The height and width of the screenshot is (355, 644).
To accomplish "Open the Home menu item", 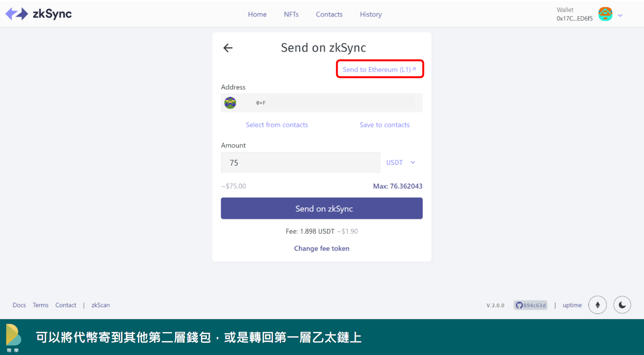I will (x=257, y=14).
